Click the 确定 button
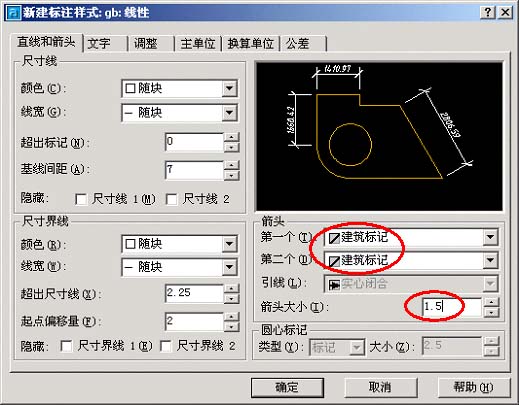The height and width of the screenshot is (405, 519). coord(287,387)
